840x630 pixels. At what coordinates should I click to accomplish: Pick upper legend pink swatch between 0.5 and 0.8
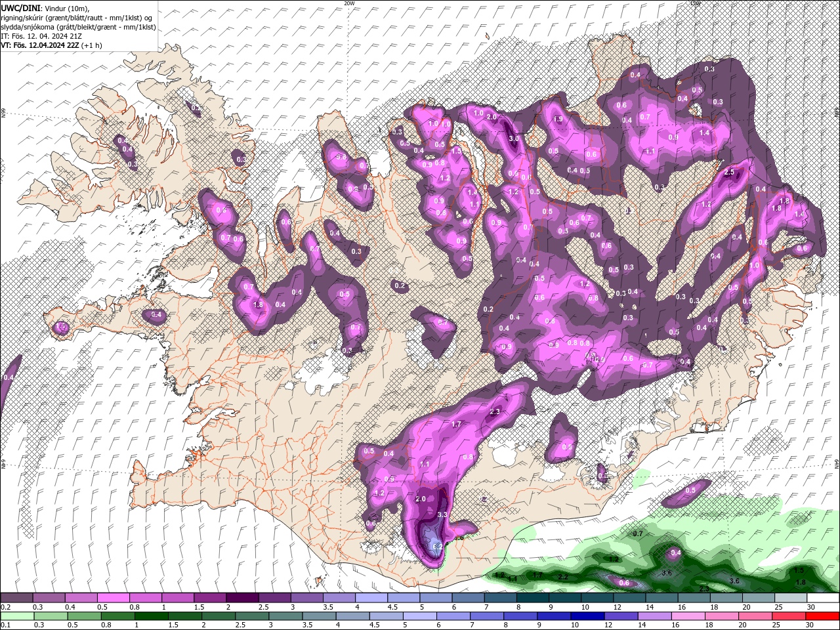click(113, 598)
